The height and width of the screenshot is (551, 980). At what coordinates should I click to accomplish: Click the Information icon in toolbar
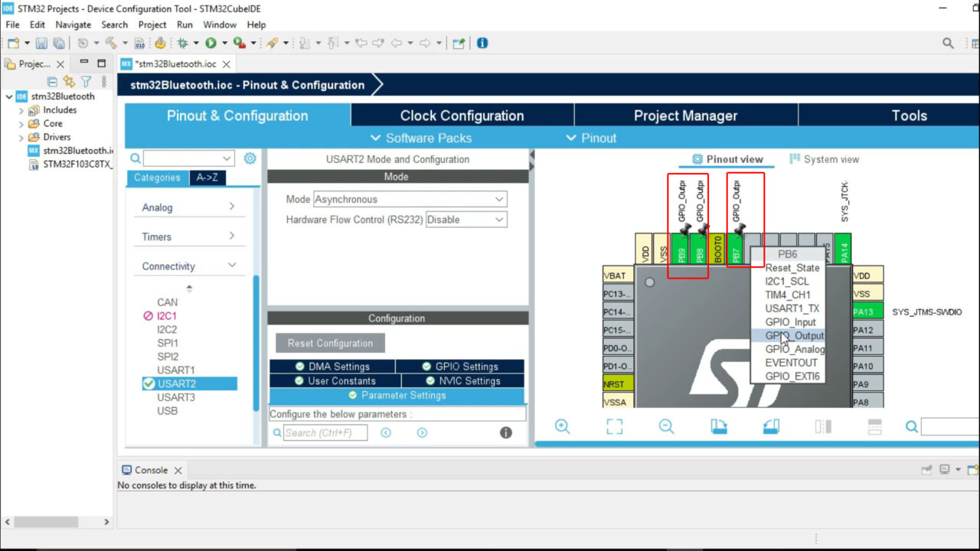482,43
